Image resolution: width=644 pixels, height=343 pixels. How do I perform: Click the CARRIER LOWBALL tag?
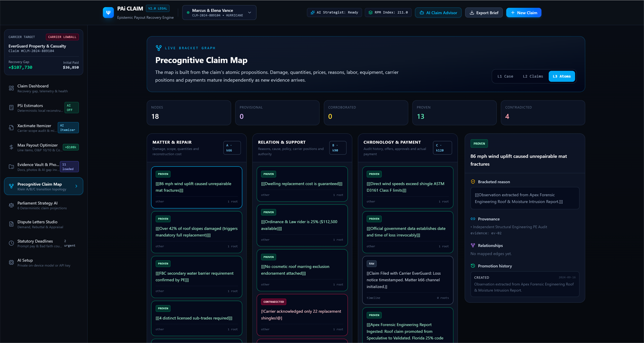click(62, 37)
